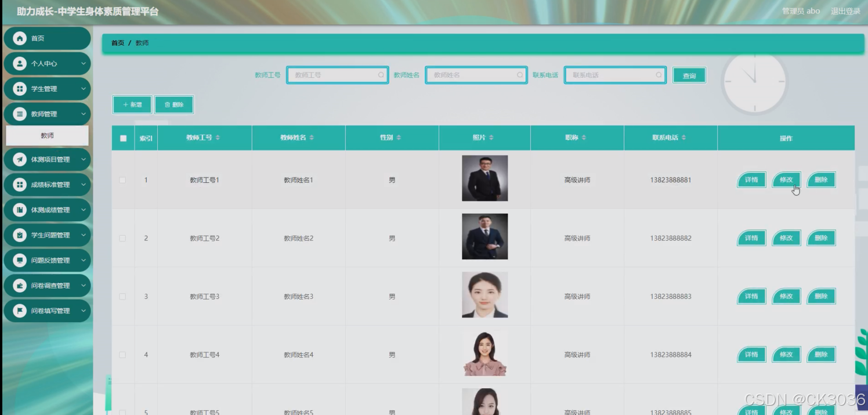The height and width of the screenshot is (415, 868).
Task: Sort by 教师工号 column arrows
Action: coord(218,138)
